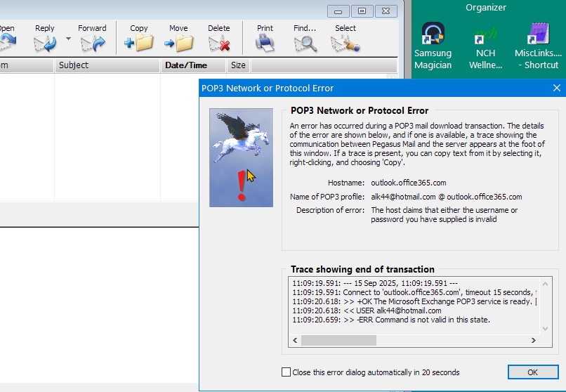Click the trace line '--- 15 Sep 2025, 11:09:19.591 ---'

375,283
